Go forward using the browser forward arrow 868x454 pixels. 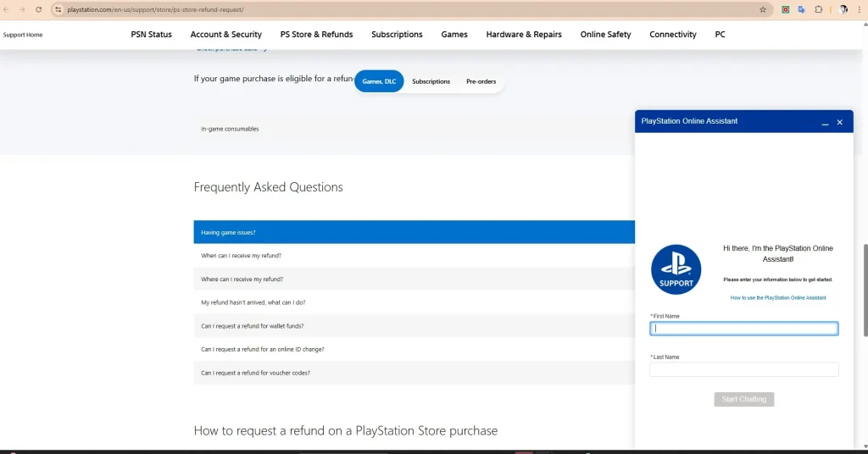(x=22, y=9)
